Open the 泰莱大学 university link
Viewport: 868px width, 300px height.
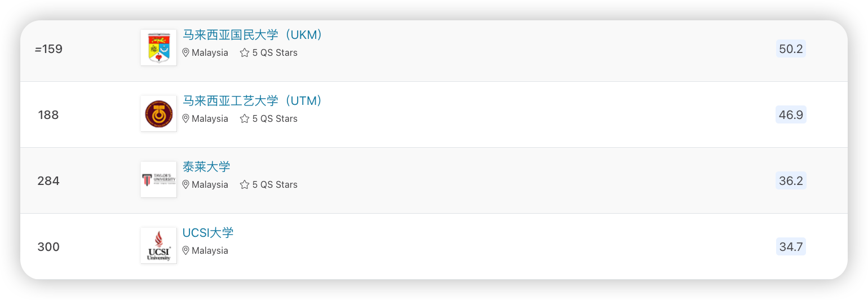206,167
